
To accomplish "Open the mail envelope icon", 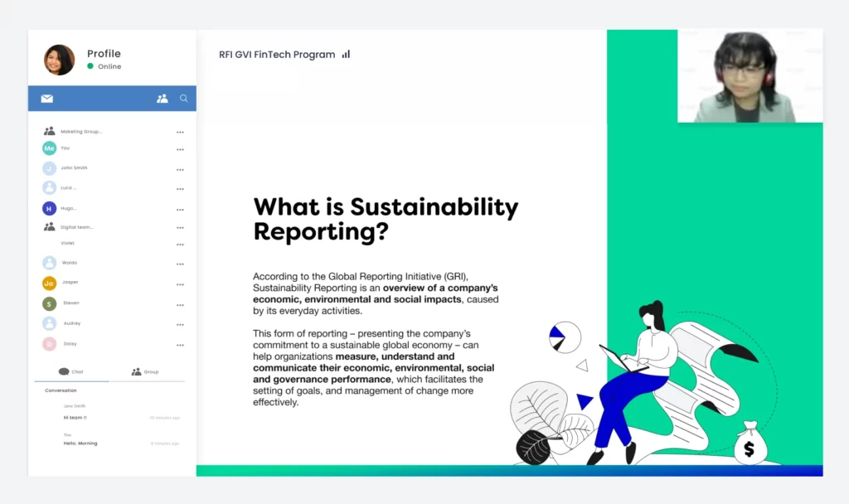I will click(47, 99).
